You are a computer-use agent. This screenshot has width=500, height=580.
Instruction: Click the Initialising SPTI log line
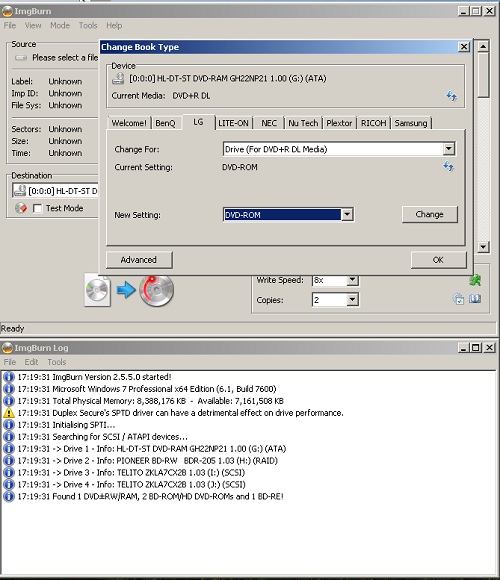66,425
